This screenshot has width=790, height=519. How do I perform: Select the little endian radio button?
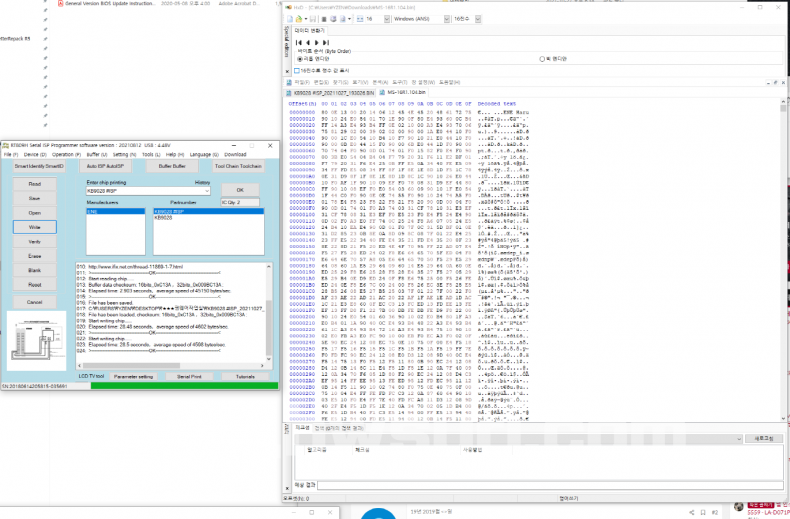(299, 59)
